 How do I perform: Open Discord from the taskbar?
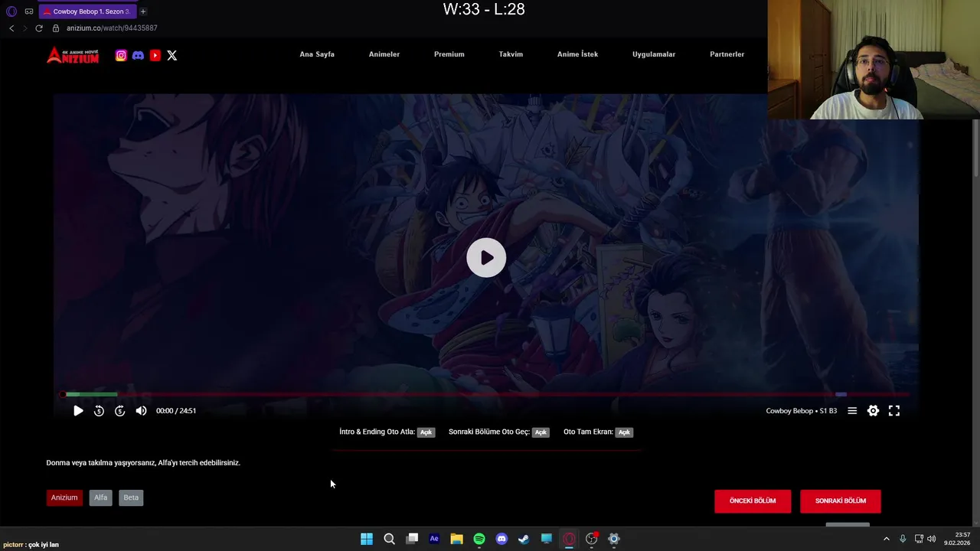click(501, 539)
